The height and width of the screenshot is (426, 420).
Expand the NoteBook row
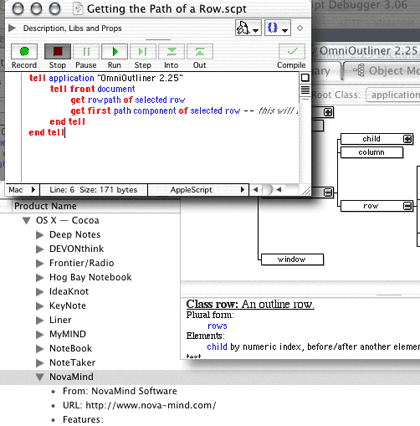coord(40,349)
